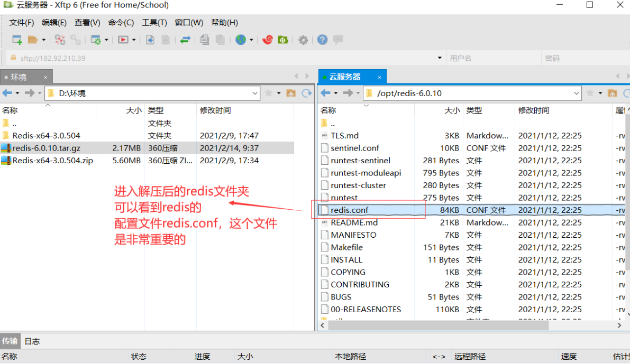The height and width of the screenshot is (364, 630).
Task: Expand the host address history dropdown
Action: (x=440, y=58)
